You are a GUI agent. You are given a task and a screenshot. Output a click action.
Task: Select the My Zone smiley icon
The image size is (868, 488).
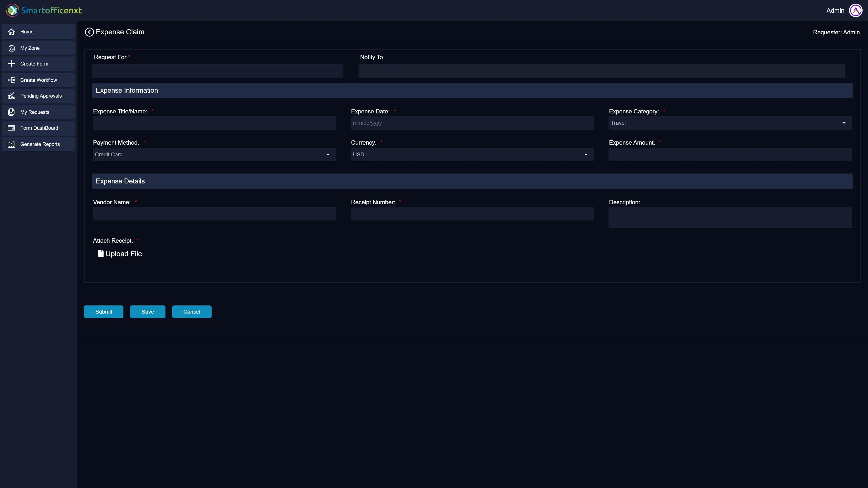(12, 48)
